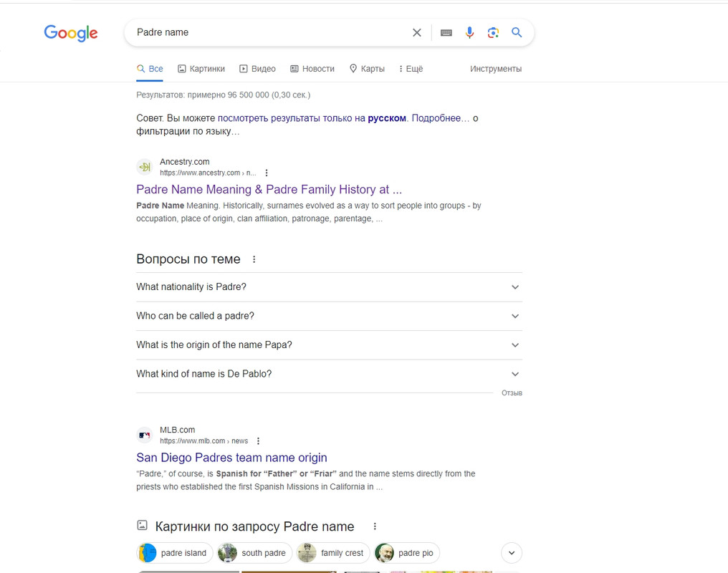
Task: Open the three-dot menu next to Ancestry.com result
Action: (x=267, y=173)
